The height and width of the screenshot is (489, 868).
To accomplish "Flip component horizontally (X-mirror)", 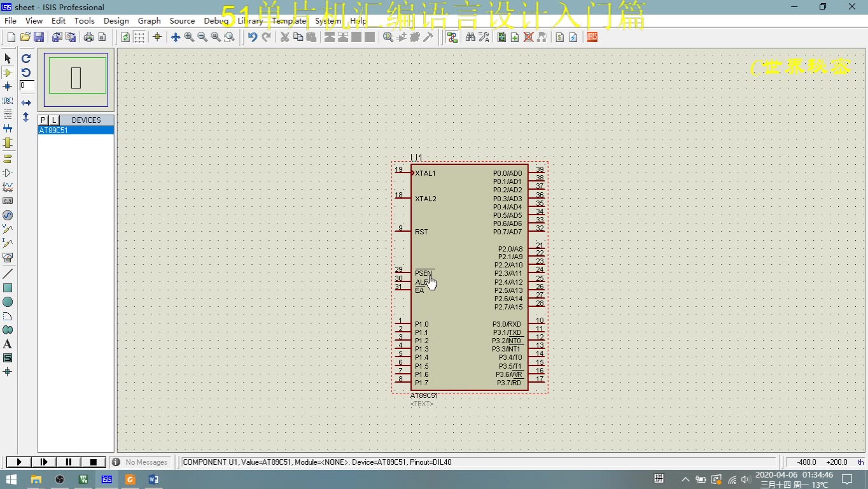I will click(x=26, y=103).
